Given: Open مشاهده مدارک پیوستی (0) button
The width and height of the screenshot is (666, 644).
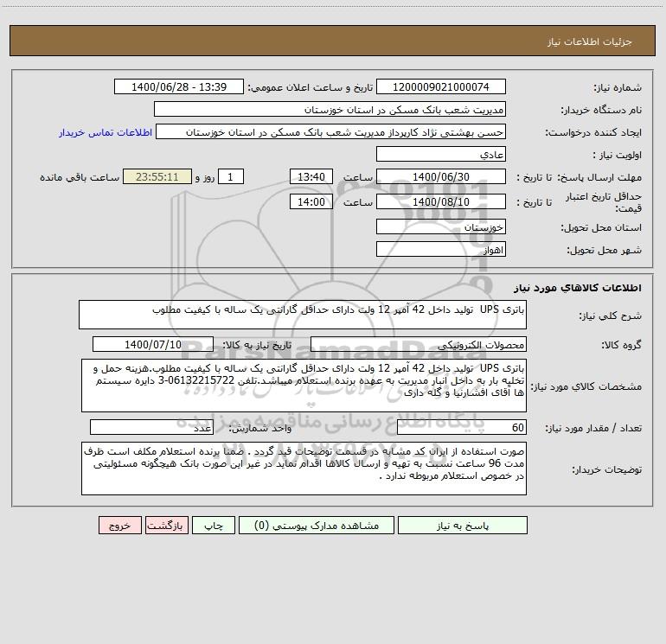Looking at the screenshot, I should (317, 525).
